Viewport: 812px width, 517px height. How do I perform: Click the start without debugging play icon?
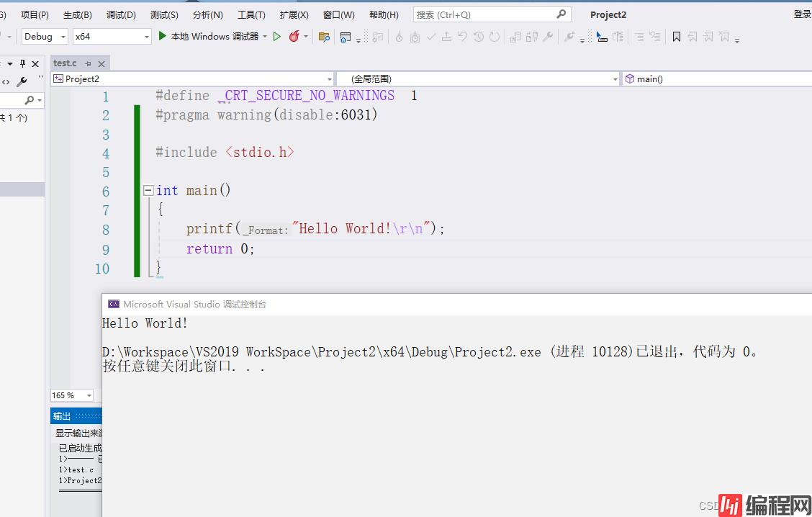point(277,37)
